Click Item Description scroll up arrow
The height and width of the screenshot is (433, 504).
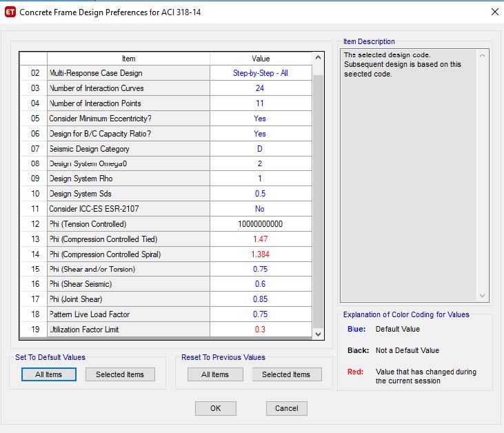(482, 57)
